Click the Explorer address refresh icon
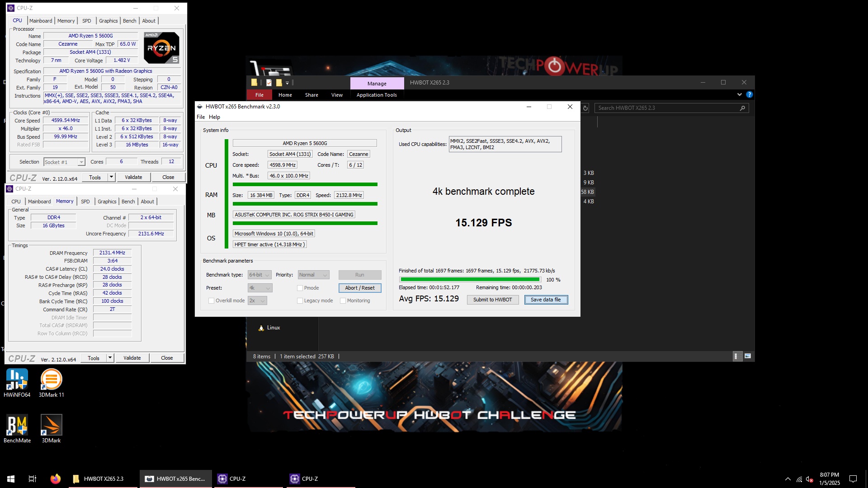 (x=585, y=108)
